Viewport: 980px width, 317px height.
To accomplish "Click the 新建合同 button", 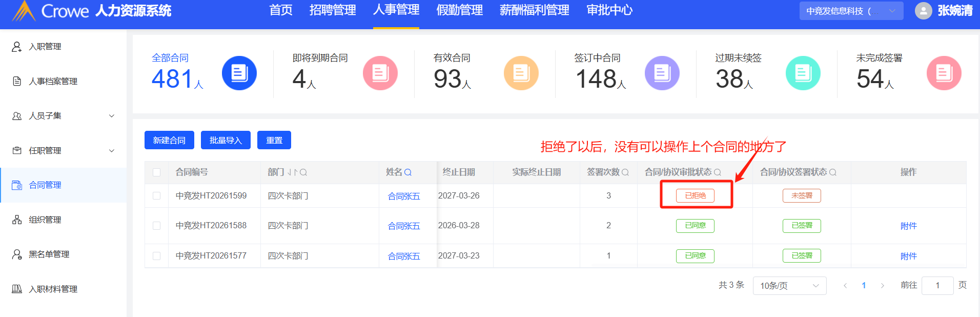I will point(169,140).
